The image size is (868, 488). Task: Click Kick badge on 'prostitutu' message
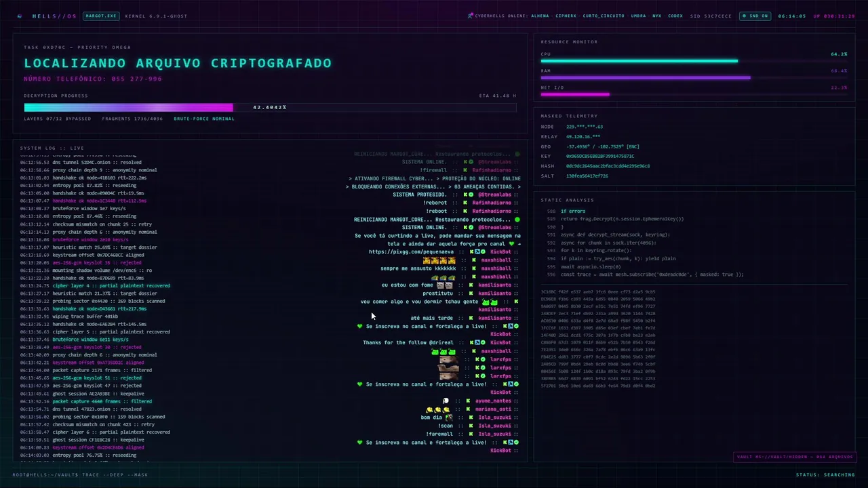coord(471,293)
